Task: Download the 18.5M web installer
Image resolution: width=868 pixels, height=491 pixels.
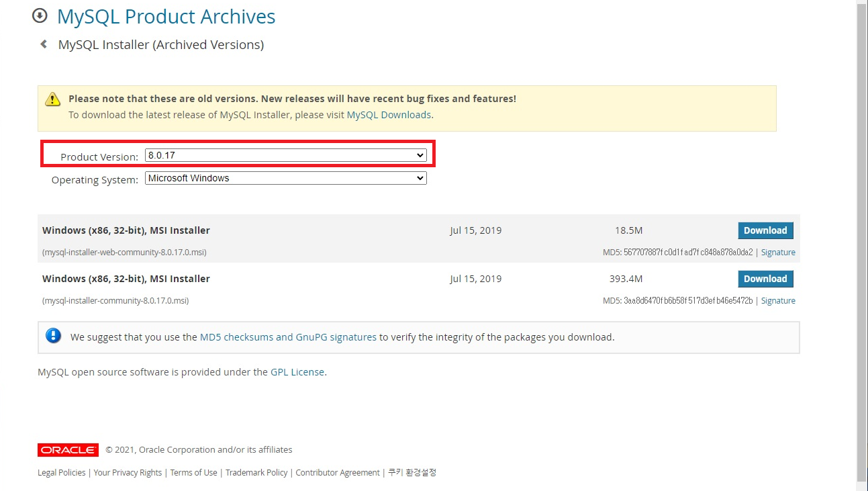Action: tap(765, 230)
